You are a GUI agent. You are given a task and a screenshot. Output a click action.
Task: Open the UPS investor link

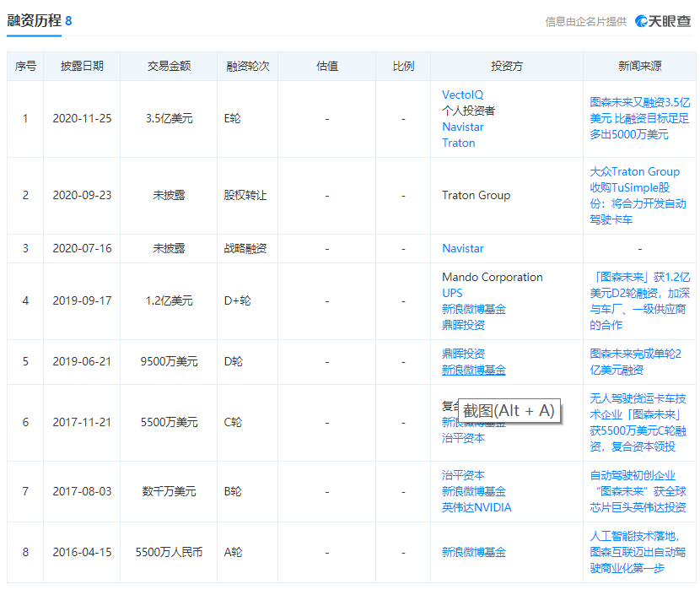tap(452, 293)
